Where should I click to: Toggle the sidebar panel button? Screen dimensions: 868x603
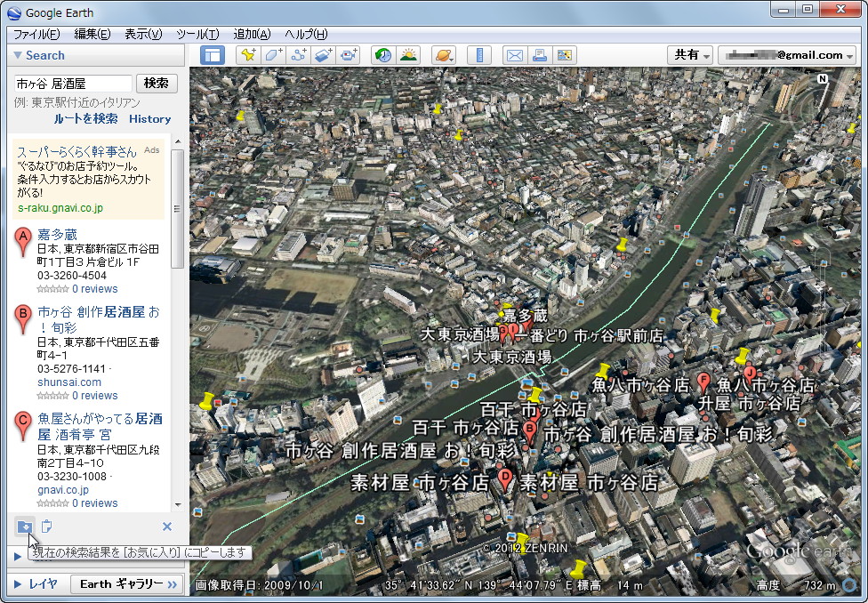[212, 55]
